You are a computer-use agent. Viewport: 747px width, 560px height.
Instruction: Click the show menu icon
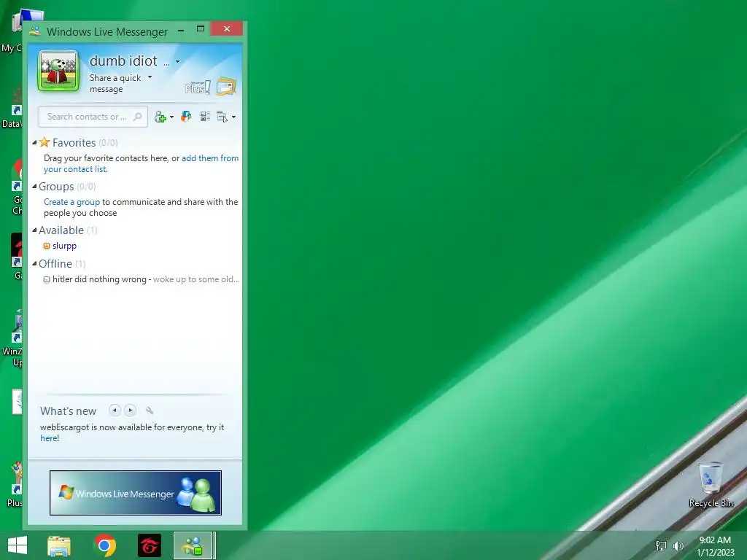pos(222,117)
